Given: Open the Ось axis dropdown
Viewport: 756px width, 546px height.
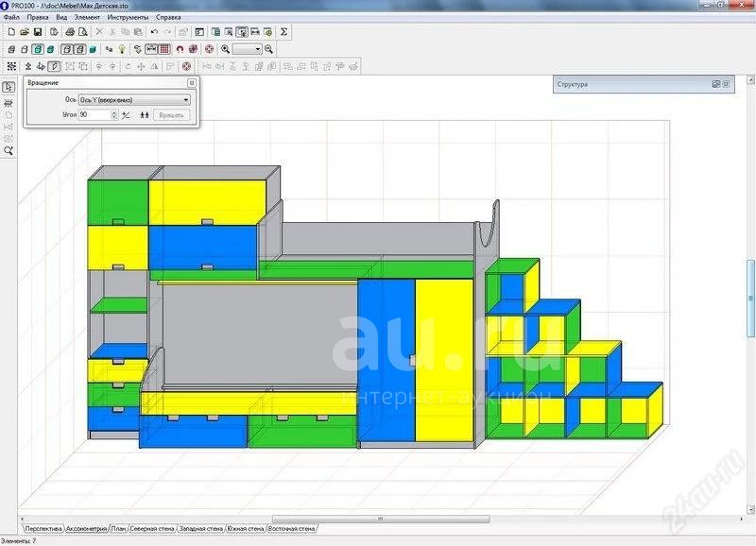Looking at the screenshot, I should click(x=134, y=100).
